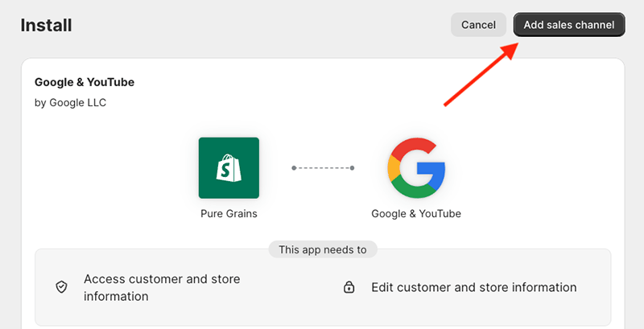Click the Google & YouTube label under the logo
644x329 pixels.
[x=416, y=214]
